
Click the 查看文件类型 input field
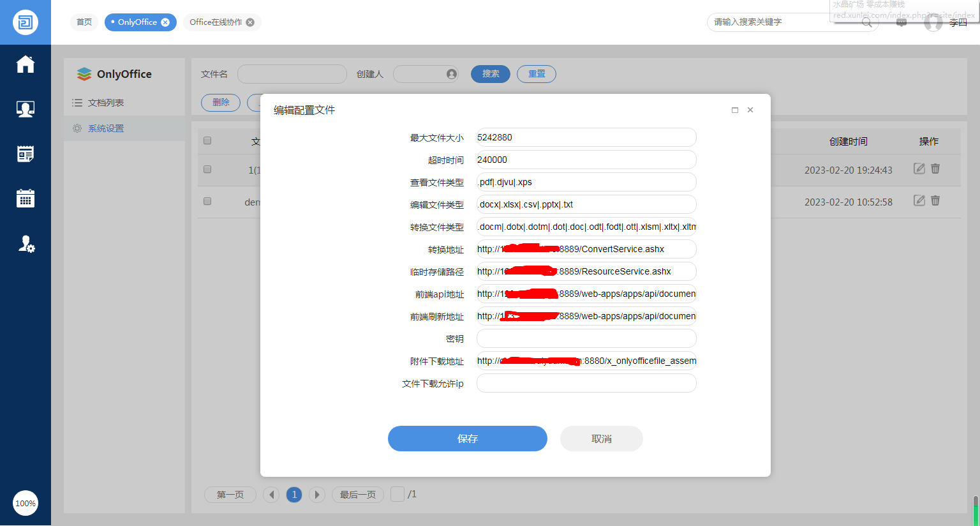tap(586, 182)
